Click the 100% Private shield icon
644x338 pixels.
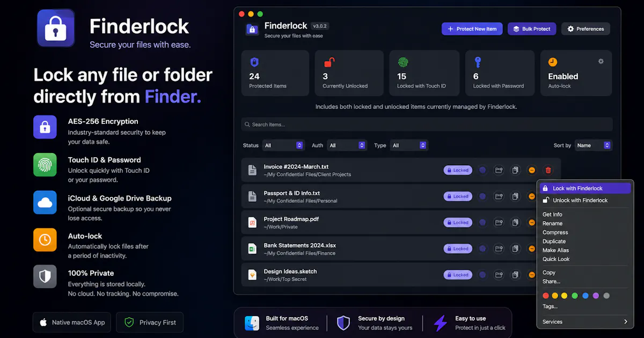click(45, 277)
